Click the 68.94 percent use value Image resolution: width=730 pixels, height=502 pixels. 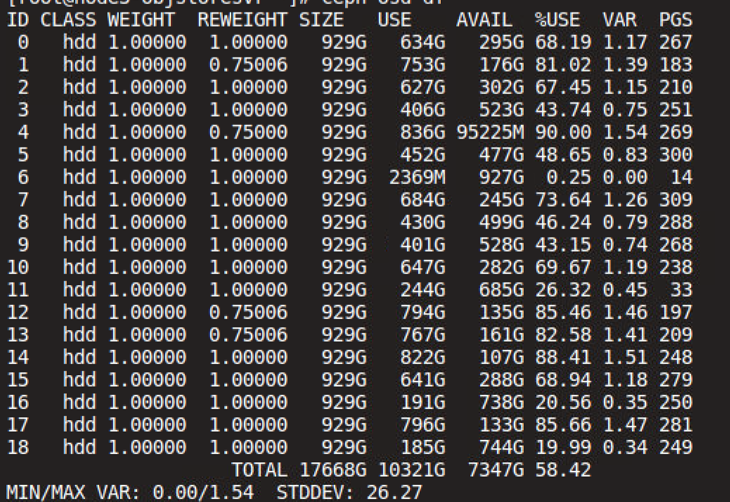(563, 380)
